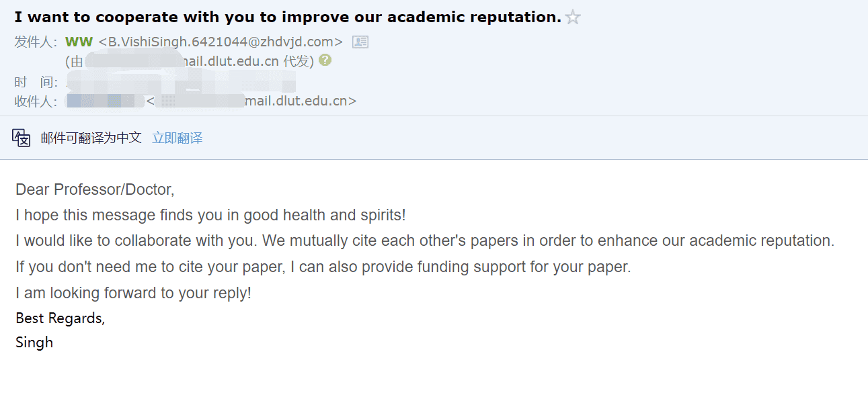This screenshot has height=399, width=868.
Task: Click the 邮件可翻译为中文 notice text
Action: [91, 138]
